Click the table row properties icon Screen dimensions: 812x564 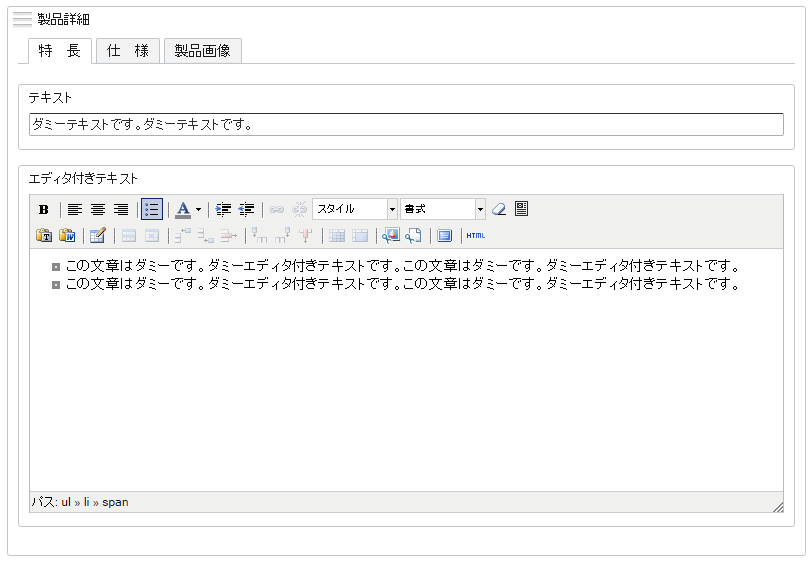pos(129,236)
